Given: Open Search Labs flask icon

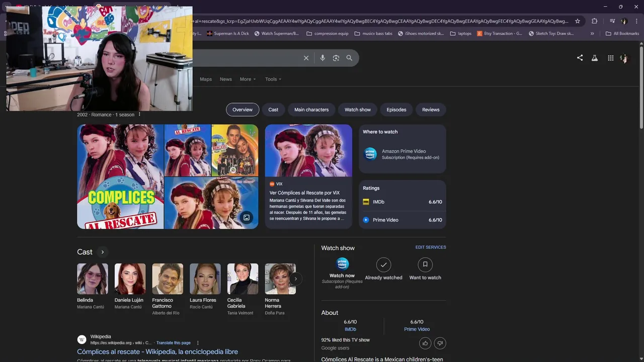Looking at the screenshot, I should point(595,58).
